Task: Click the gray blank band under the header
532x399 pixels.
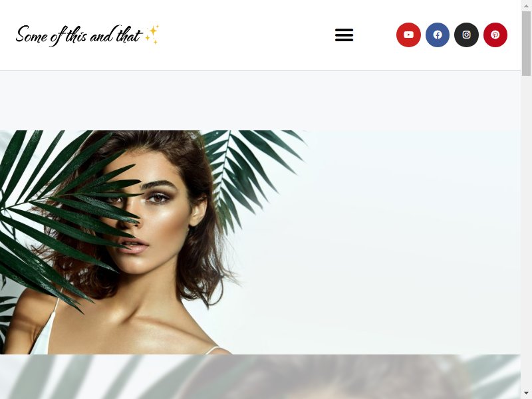Action: 260,100
